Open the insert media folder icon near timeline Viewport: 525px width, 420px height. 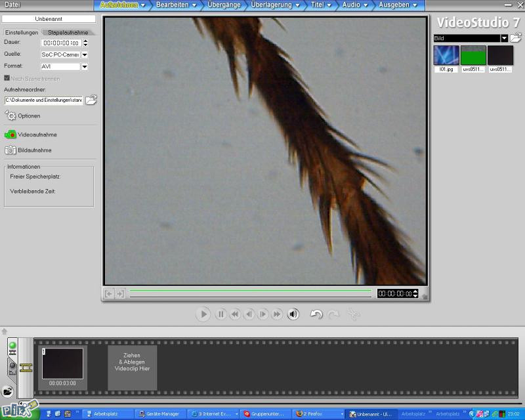(x=7, y=391)
